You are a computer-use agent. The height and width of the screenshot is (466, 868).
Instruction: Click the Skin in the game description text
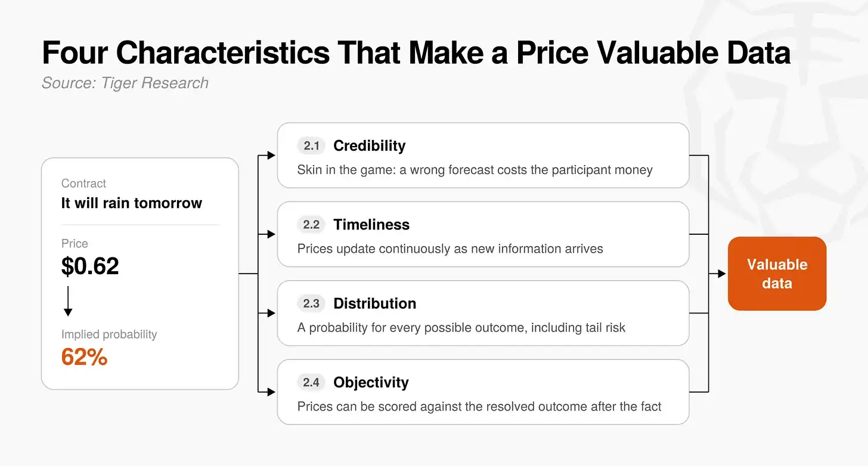(475, 170)
